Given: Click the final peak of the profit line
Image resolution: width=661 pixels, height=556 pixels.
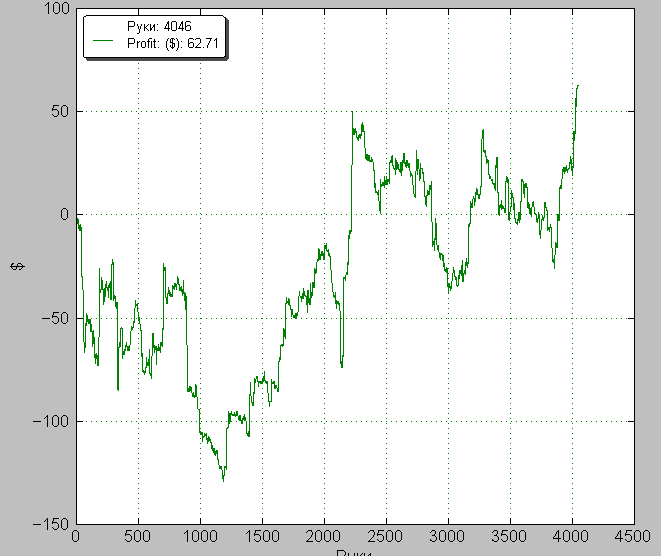Looking at the screenshot, I should 578,86.
